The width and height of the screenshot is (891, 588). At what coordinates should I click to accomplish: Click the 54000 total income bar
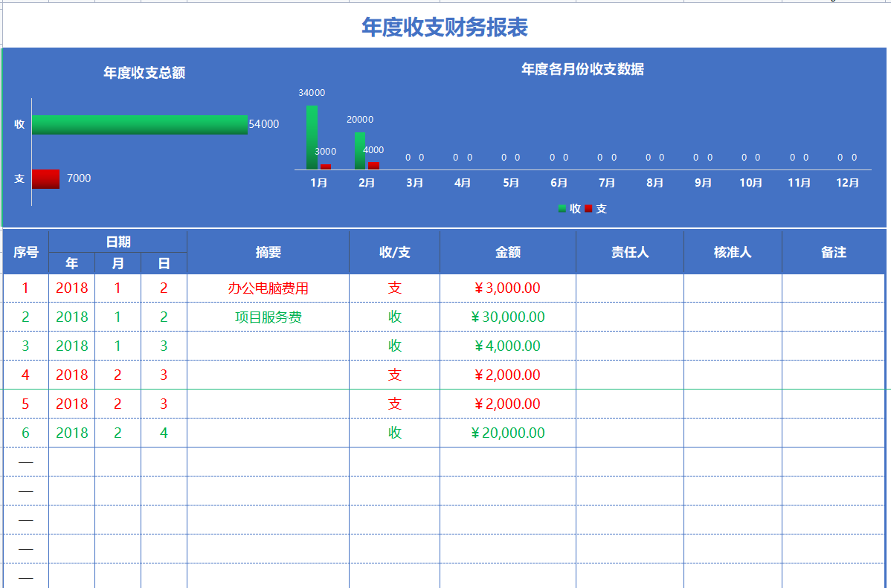(141, 124)
